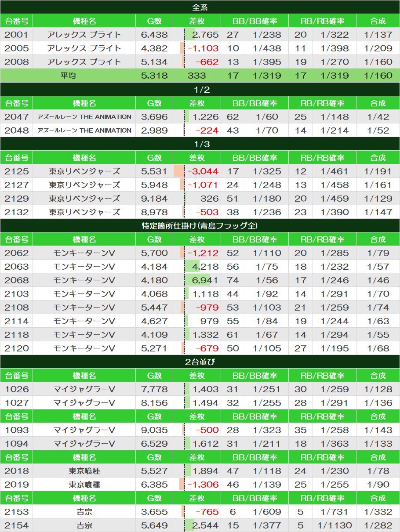Click the 9,035 game count value

click(x=154, y=430)
